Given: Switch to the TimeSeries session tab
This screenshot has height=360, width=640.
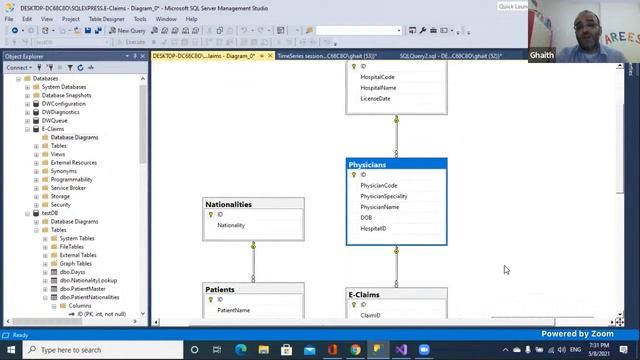Looking at the screenshot, I should tap(327, 56).
